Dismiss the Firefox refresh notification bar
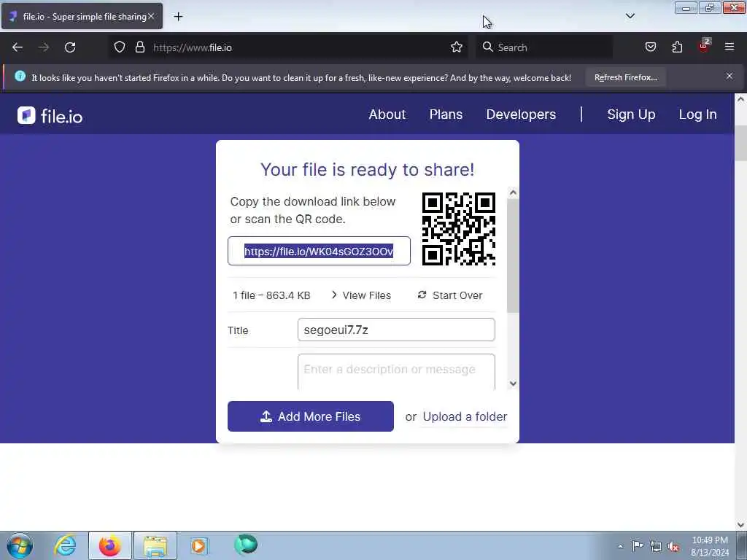 pyautogui.click(x=729, y=76)
